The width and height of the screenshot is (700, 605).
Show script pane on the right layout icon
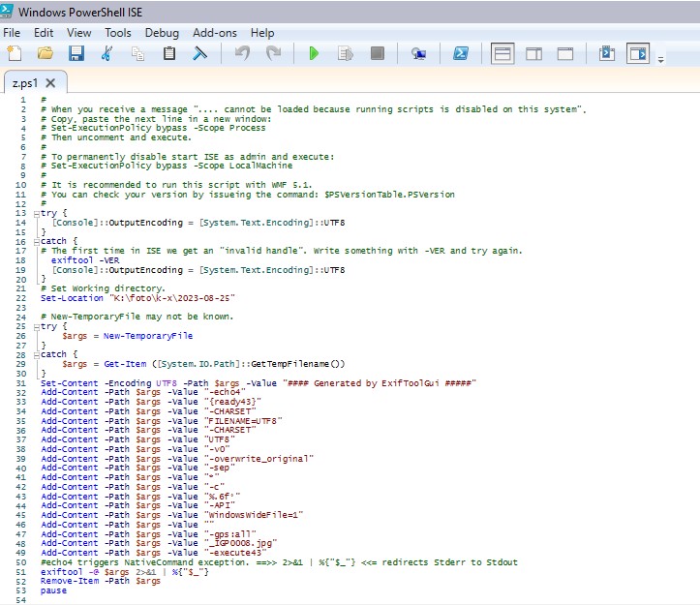coord(533,54)
